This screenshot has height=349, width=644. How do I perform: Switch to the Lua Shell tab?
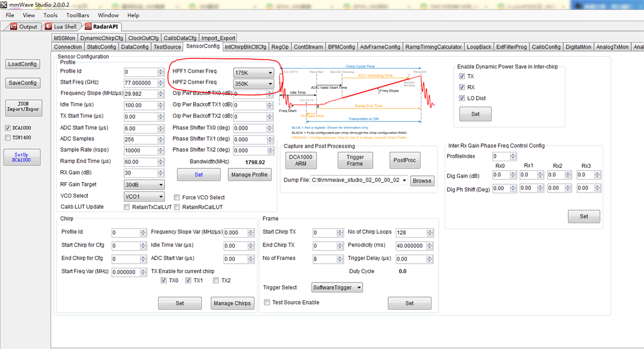click(x=61, y=27)
